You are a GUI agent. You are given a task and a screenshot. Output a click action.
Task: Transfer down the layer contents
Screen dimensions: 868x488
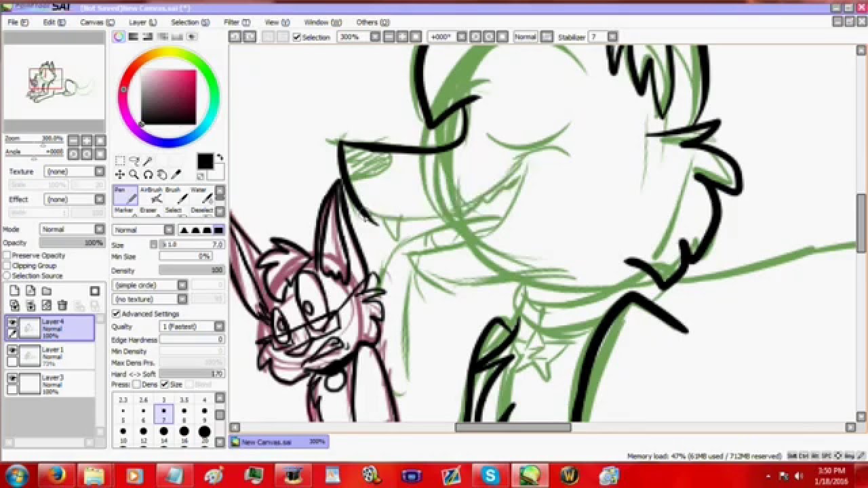tap(14, 306)
